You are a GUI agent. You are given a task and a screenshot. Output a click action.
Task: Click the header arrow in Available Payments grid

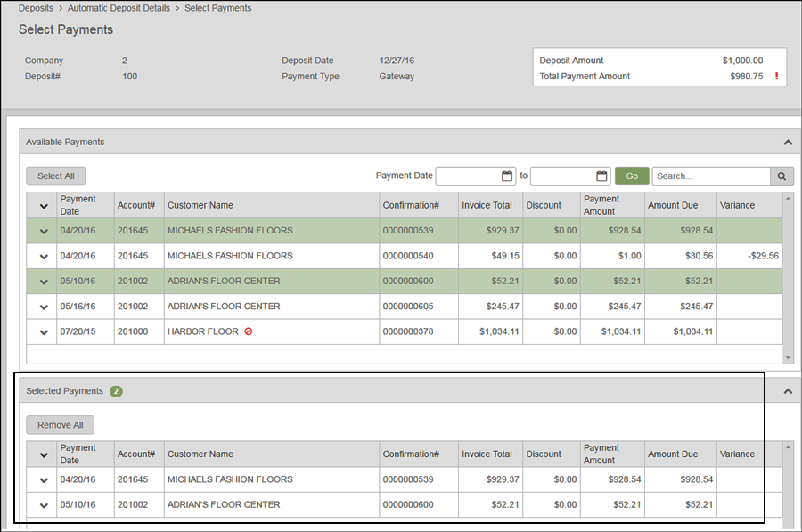[x=42, y=204]
